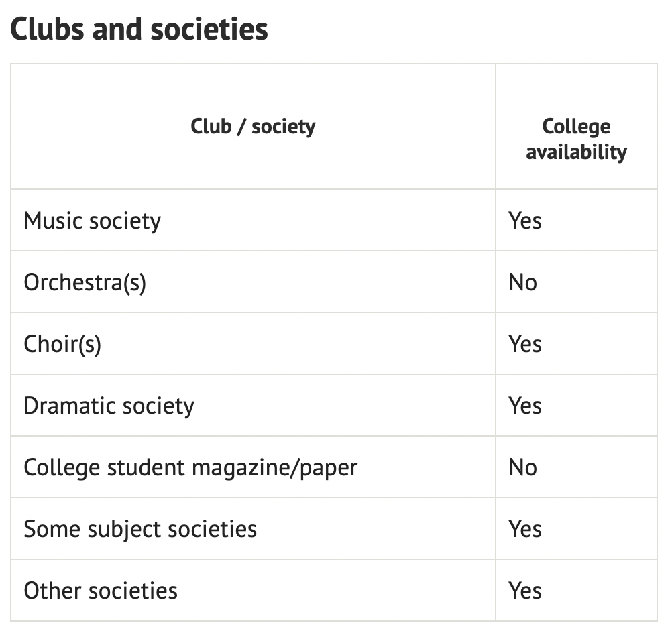Select the Club / society column header
Screen dimensions: 672x629
click(x=253, y=126)
